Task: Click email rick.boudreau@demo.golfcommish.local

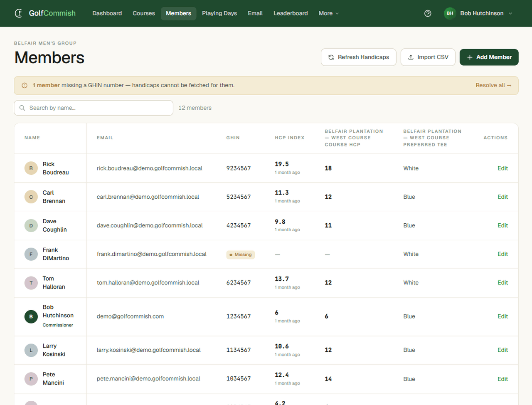Action: click(150, 168)
